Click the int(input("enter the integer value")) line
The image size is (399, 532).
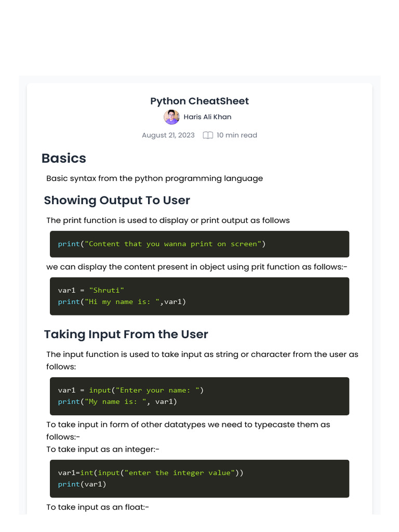coord(151,473)
